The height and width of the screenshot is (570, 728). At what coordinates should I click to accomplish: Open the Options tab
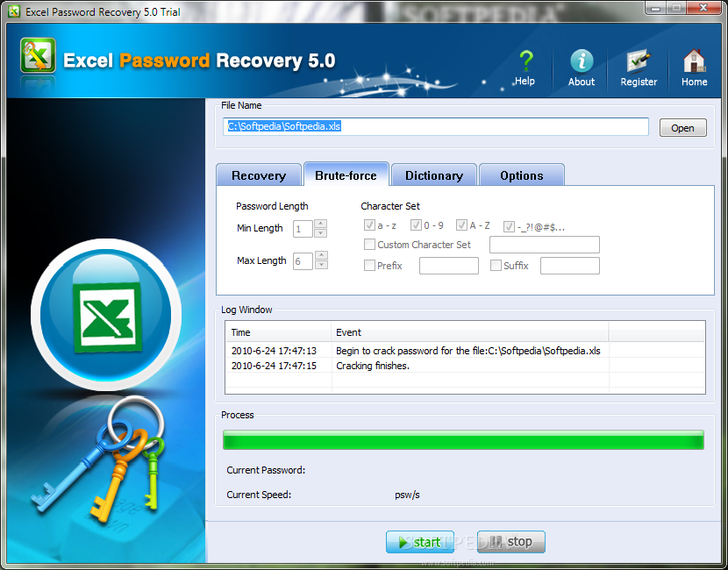pyautogui.click(x=521, y=175)
